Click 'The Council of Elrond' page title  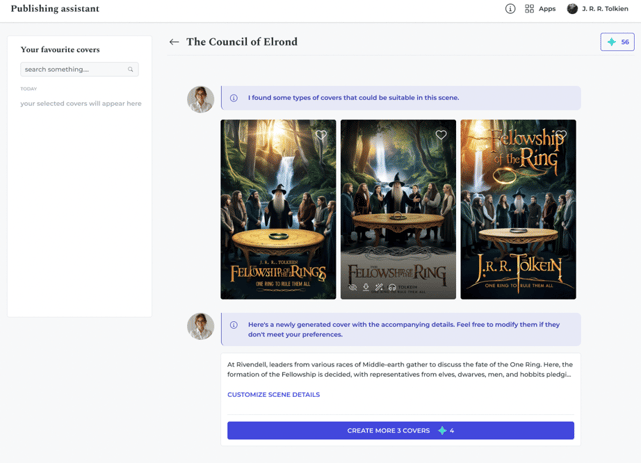(242, 42)
